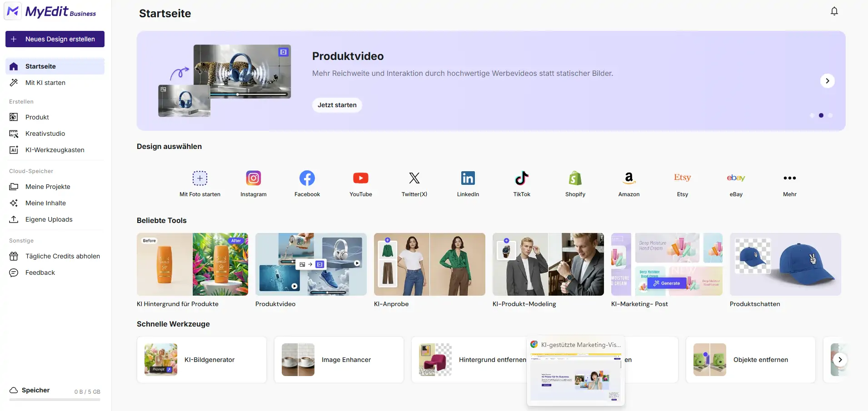This screenshot has height=411, width=868.
Task: Pick the YouTube design icon
Action: coord(361,178)
